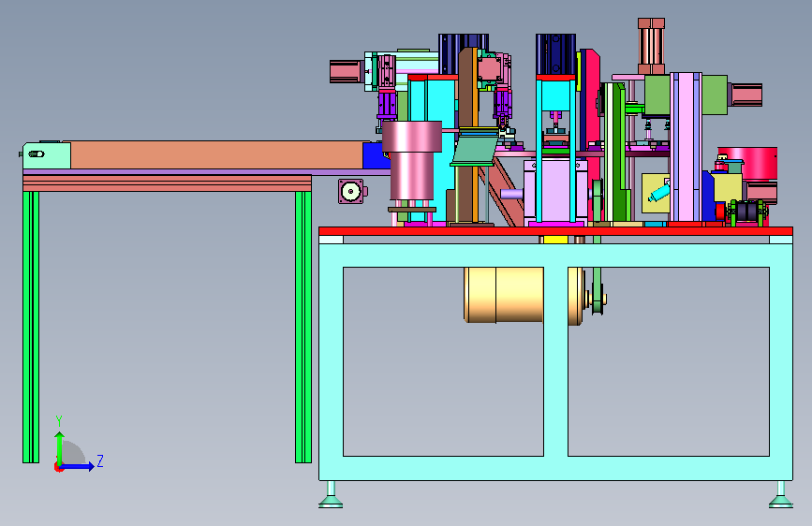Select the salmon motor on far left top
The height and width of the screenshot is (526, 812).
click(347, 72)
